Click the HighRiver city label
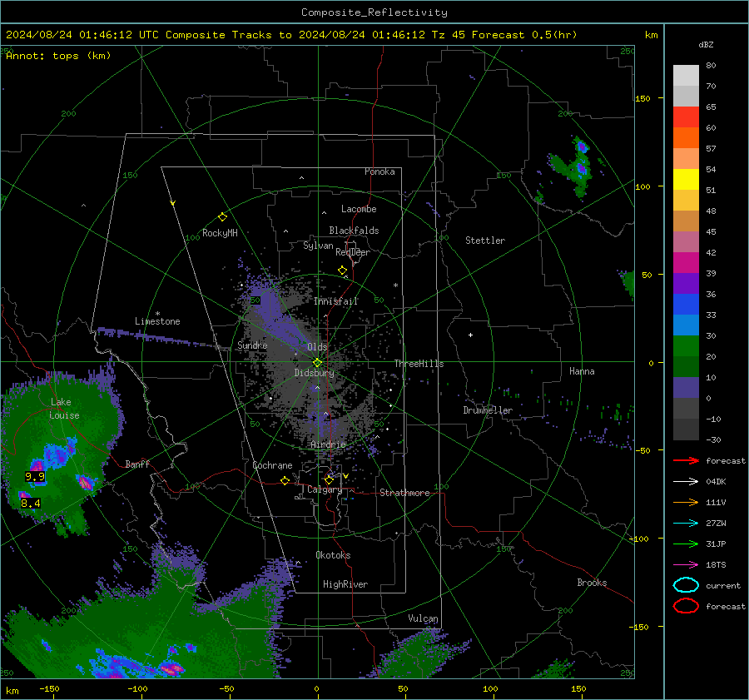 click(x=345, y=584)
